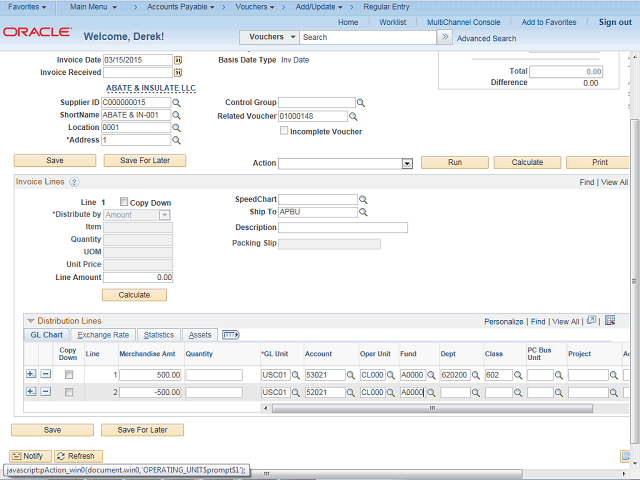
Task: Check the Incomplete Voucher checkbox
Action: pyautogui.click(x=285, y=131)
